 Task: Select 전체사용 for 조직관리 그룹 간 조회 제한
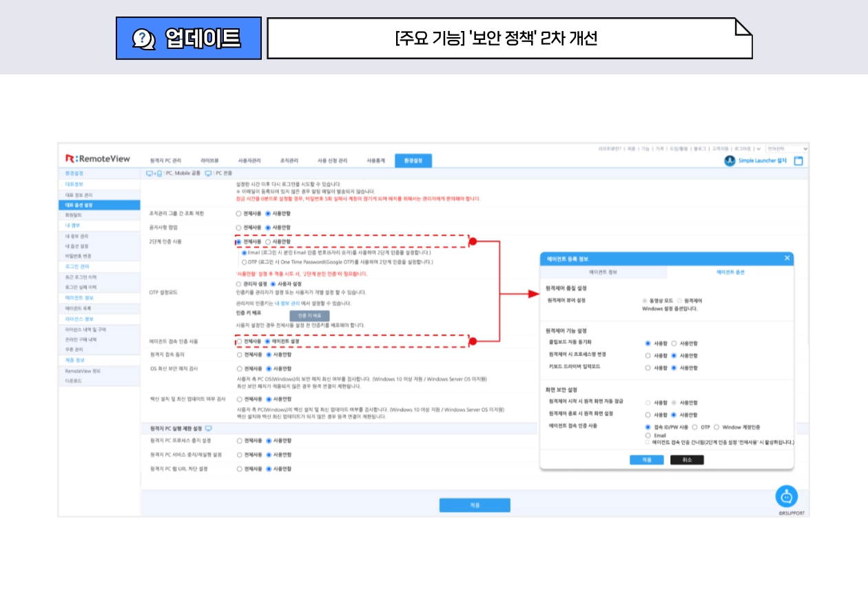pyautogui.click(x=239, y=214)
